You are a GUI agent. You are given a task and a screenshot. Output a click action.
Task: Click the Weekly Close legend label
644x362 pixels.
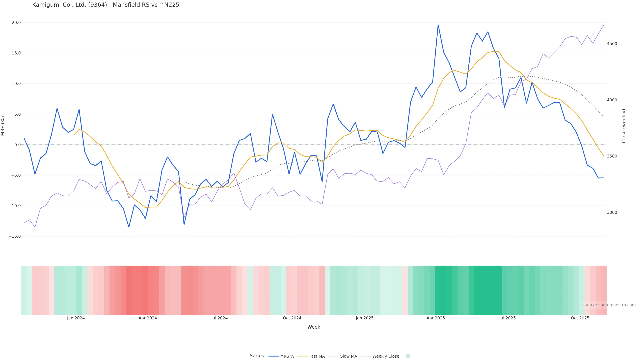[x=386, y=356]
